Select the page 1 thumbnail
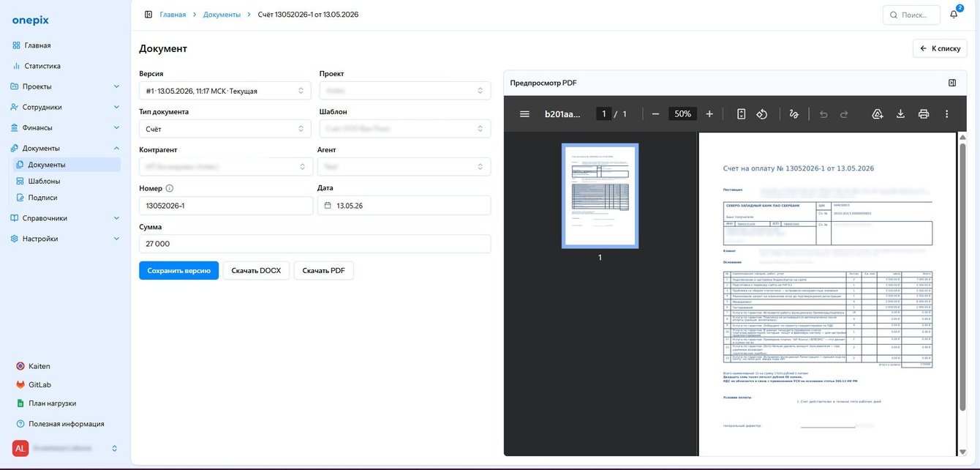Screen dimensions: 980x470 (x=600, y=195)
